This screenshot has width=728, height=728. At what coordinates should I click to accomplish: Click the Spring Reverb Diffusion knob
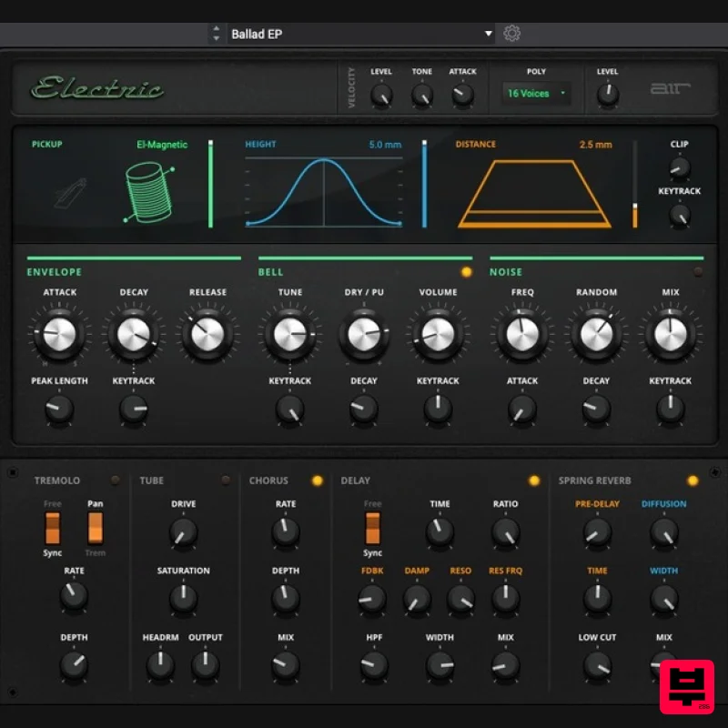pyautogui.click(x=663, y=531)
